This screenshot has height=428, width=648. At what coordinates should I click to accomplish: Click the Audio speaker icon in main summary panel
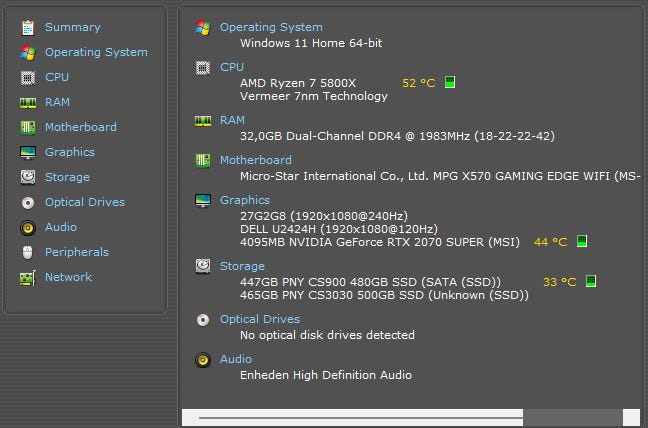click(202, 359)
